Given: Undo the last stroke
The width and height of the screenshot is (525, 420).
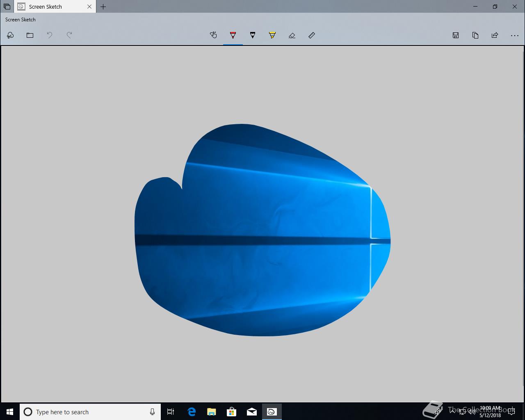Looking at the screenshot, I should pos(50,35).
